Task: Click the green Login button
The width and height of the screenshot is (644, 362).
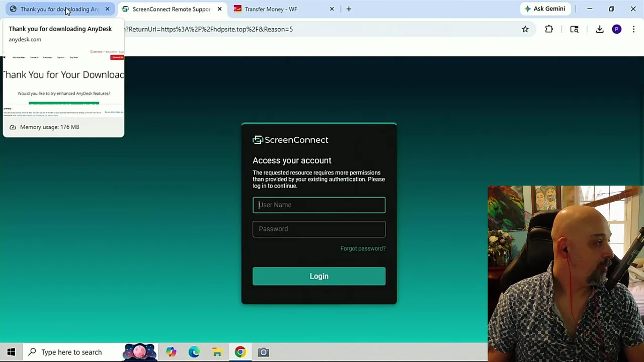Action: (x=319, y=276)
